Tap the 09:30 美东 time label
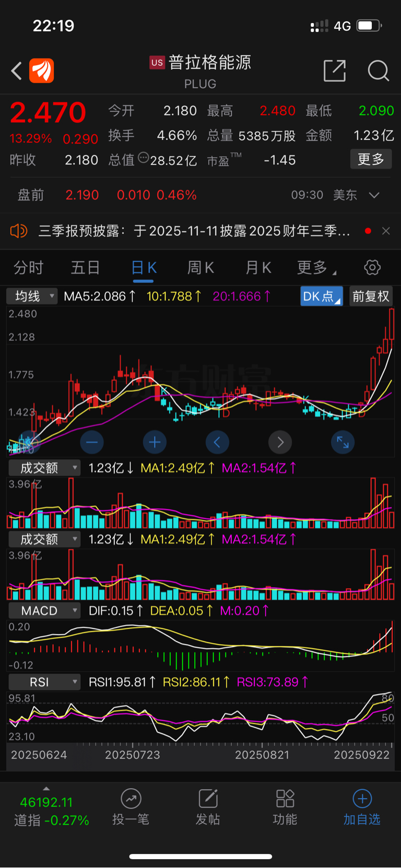The width and height of the screenshot is (401, 868). (324, 195)
